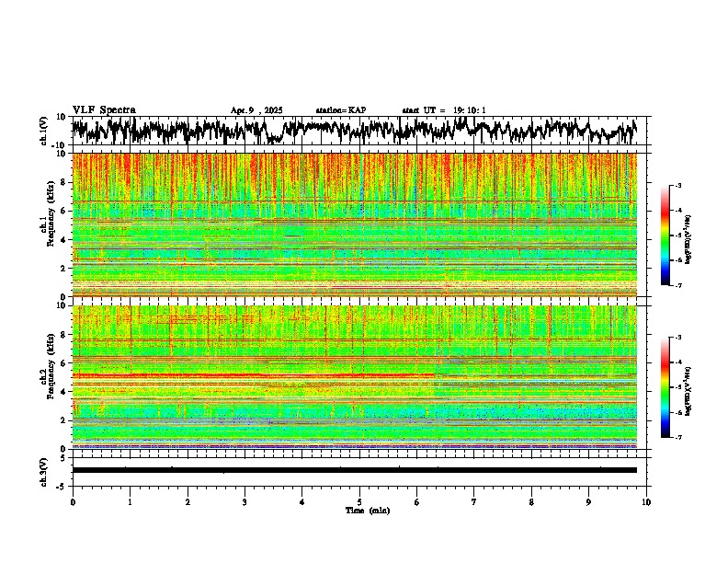The image size is (728, 563).
Task: Click the 'ch.3(V)' axis label
Action: point(44,473)
